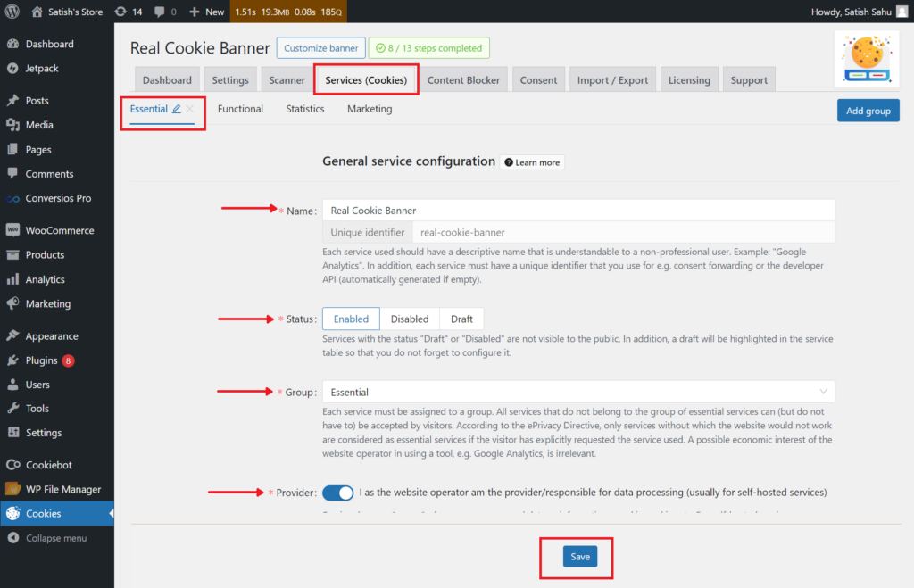Click the Add group button

point(868,111)
